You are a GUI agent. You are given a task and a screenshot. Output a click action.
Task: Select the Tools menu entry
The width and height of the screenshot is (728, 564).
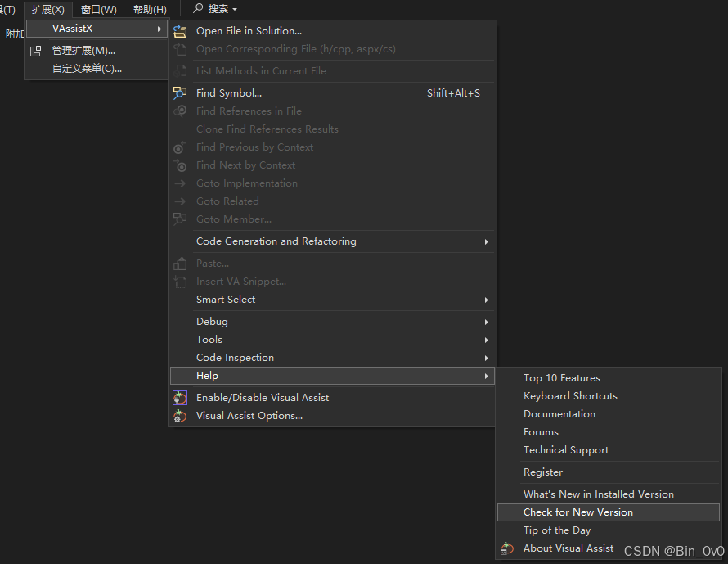(332, 340)
